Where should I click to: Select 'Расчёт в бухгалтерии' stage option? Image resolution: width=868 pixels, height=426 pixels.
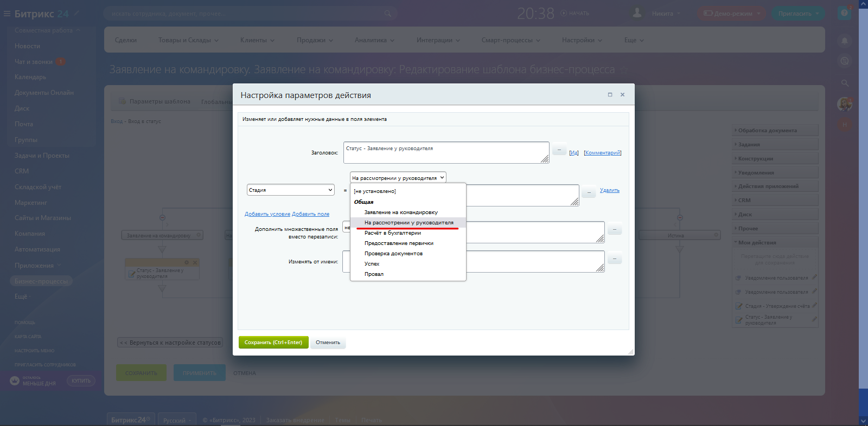(408, 233)
